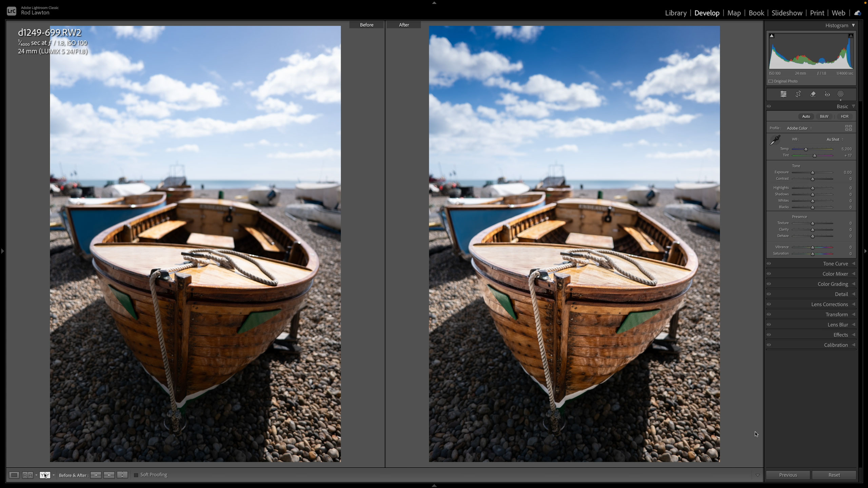Switch to Loupe view in the toolbar

coord(14,475)
